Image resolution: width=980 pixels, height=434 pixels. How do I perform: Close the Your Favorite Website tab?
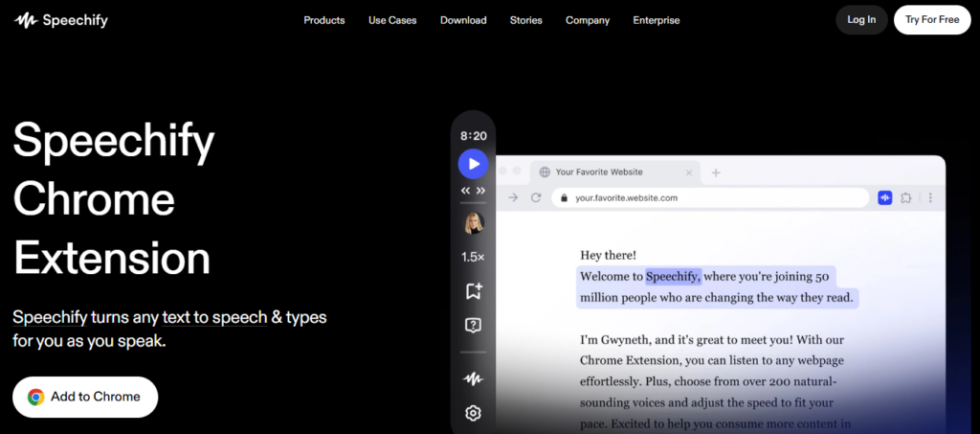pos(689,172)
